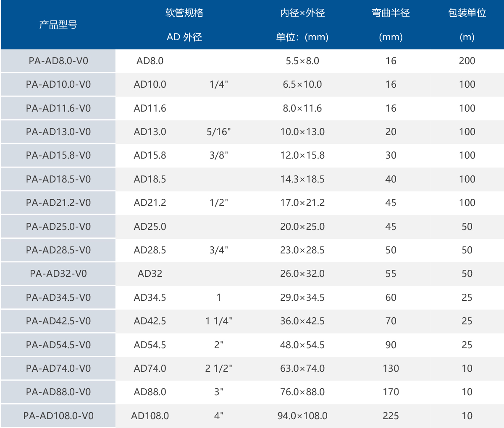The height and width of the screenshot is (428, 504).
Task: Select model PA-AD11.6-V0
Action: pos(58,108)
